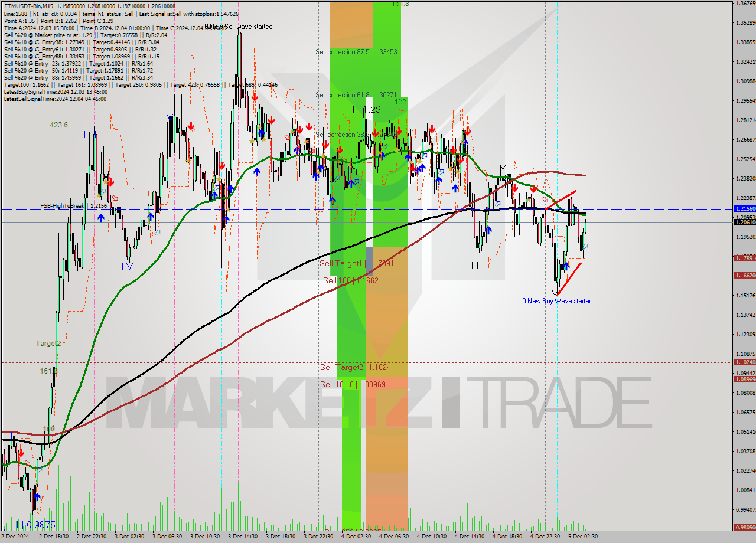Click the '0 New Buy Wave started' label

click(557, 301)
